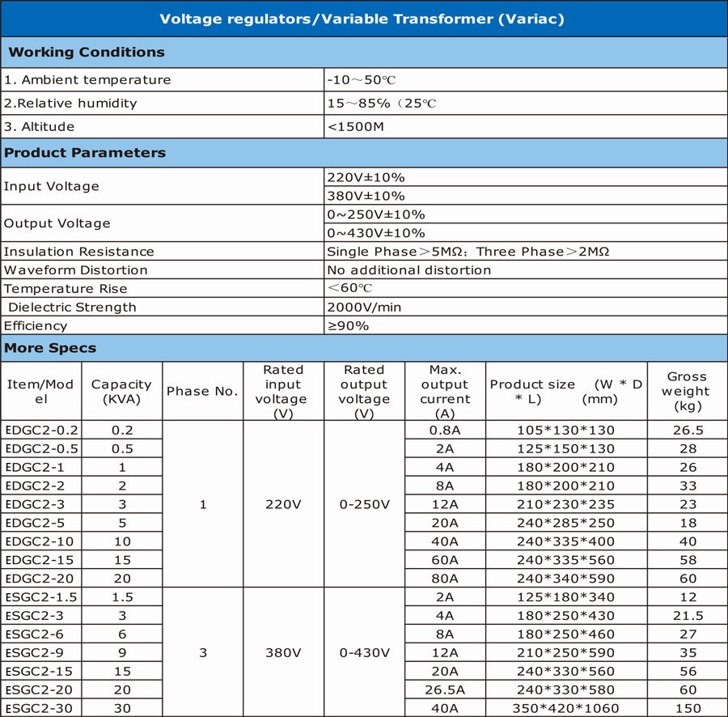Viewport: 728px width, 717px height.
Task: Click the No additional distortion cell
Action: (x=526, y=269)
